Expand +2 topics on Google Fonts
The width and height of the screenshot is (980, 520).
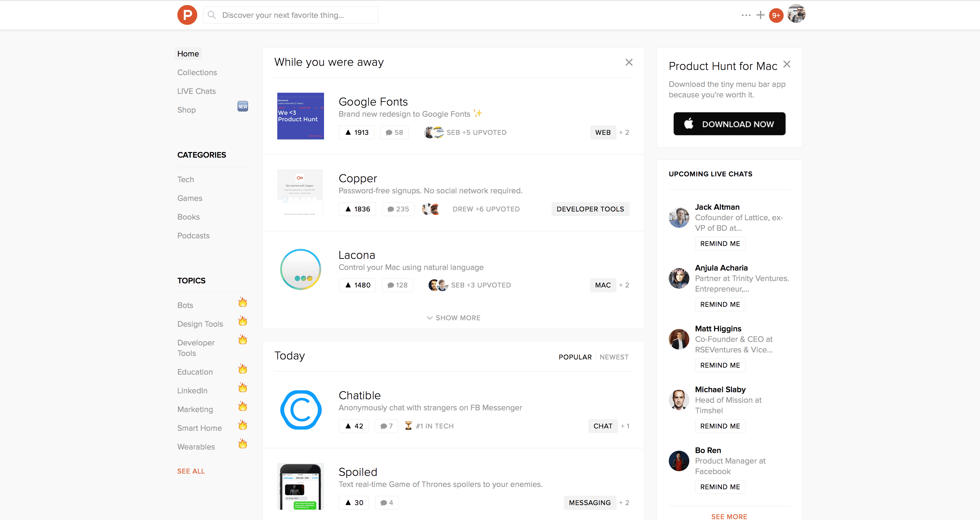pyautogui.click(x=624, y=132)
